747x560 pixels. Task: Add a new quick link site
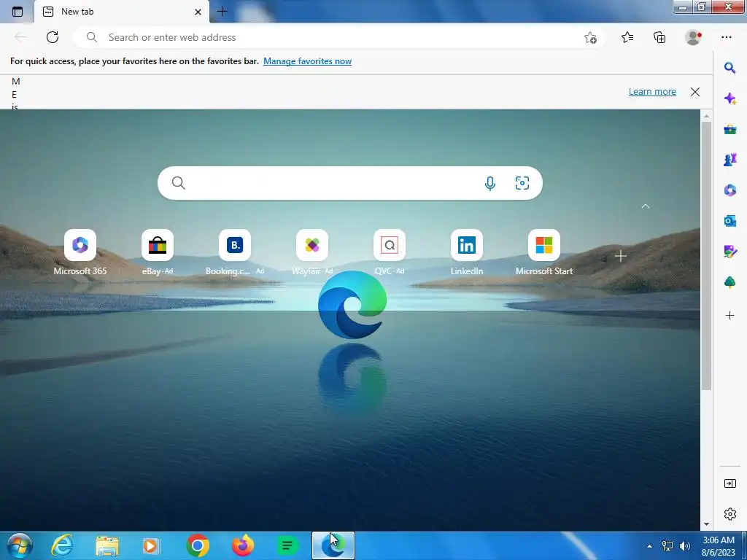[620, 256]
